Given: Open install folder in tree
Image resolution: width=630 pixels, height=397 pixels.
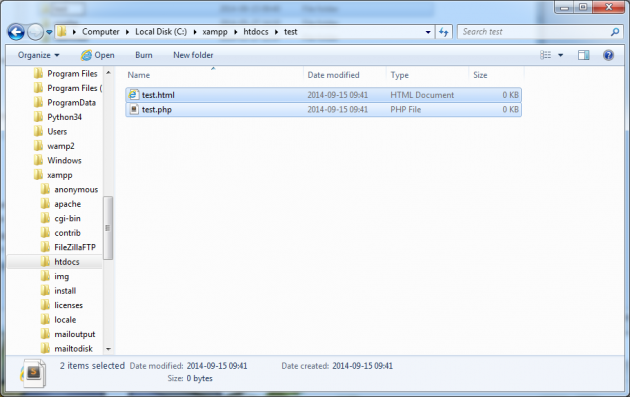Looking at the screenshot, I should pos(65,291).
